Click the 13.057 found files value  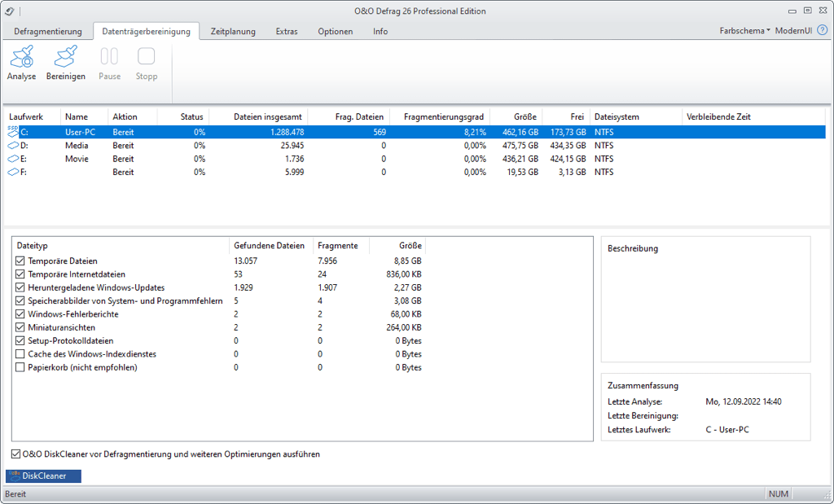coord(245,261)
